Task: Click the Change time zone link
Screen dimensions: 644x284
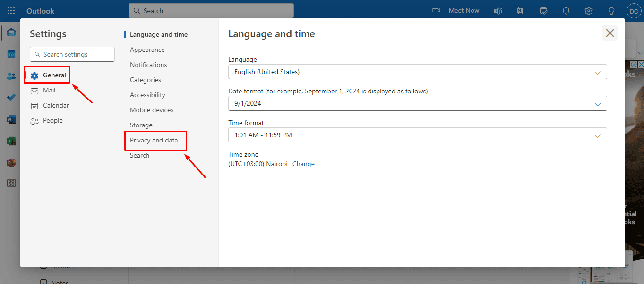Action: (303, 164)
